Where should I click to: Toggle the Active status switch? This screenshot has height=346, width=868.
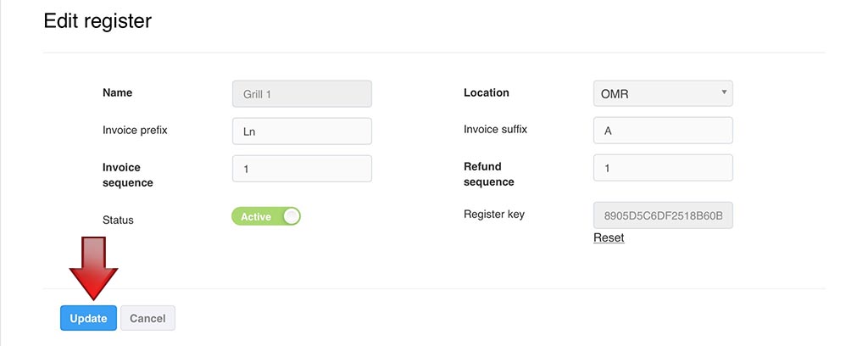(x=266, y=216)
